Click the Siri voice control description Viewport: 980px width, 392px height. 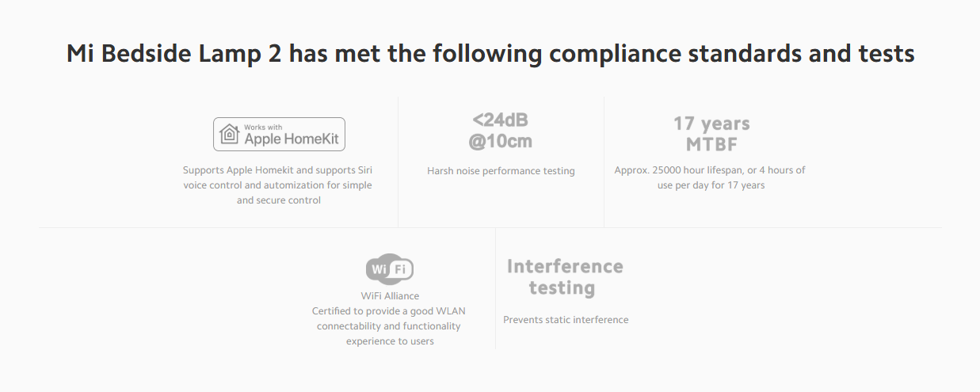[x=277, y=185]
